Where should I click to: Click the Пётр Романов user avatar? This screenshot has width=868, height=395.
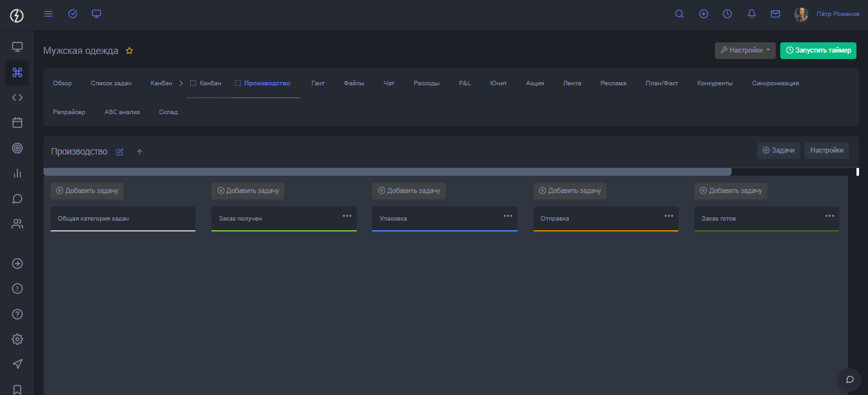pos(801,14)
